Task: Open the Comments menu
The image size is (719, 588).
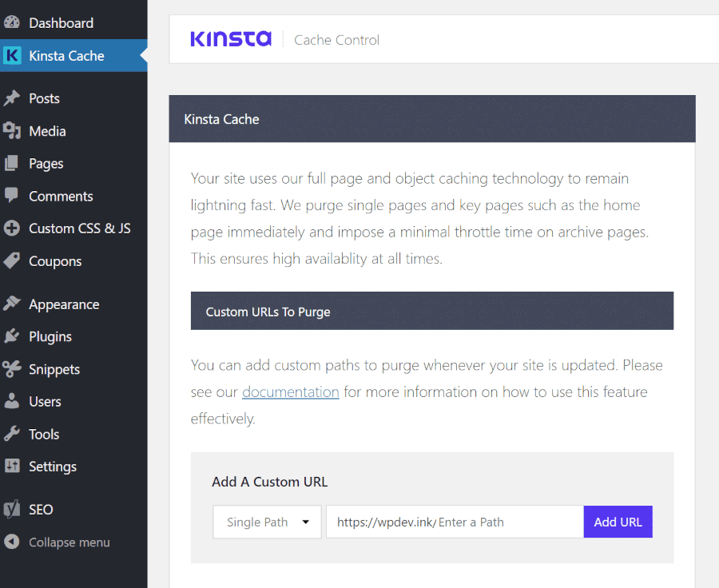Action: (73, 196)
